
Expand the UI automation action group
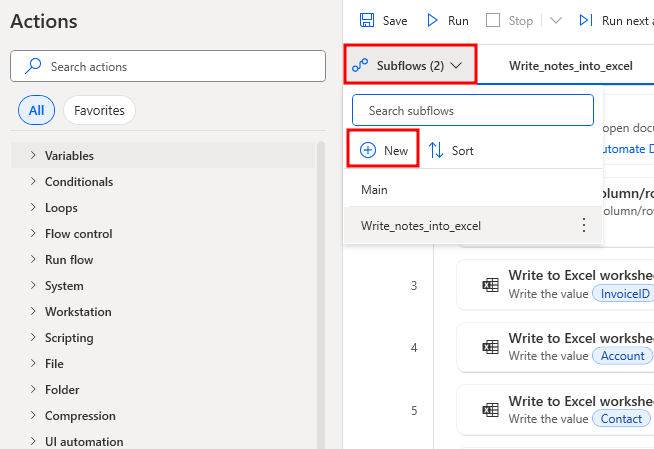pyautogui.click(x=33, y=441)
